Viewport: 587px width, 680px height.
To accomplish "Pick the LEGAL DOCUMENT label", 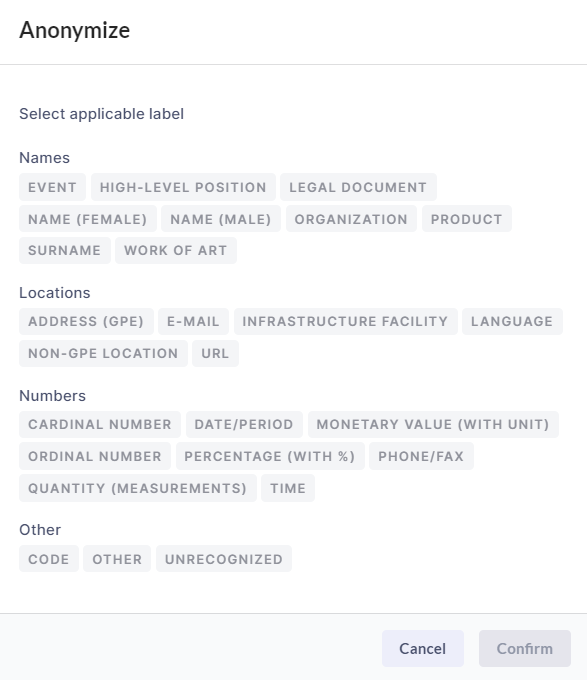I will point(358,187).
